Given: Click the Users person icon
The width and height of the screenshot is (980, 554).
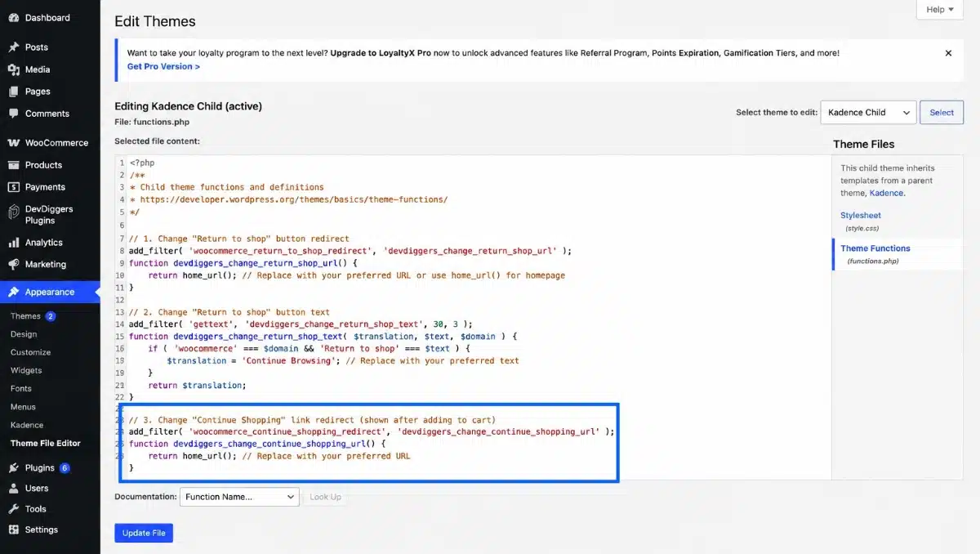Looking at the screenshot, I should click(13, 488).
